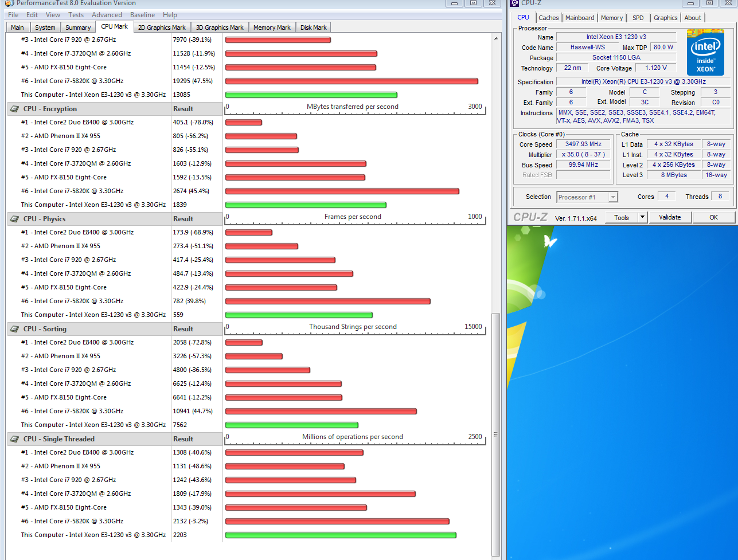Screen dimensions: 738x560
Task: Click the Core Speed 3497.93 MHz field
Action: (x=584, y=144)
